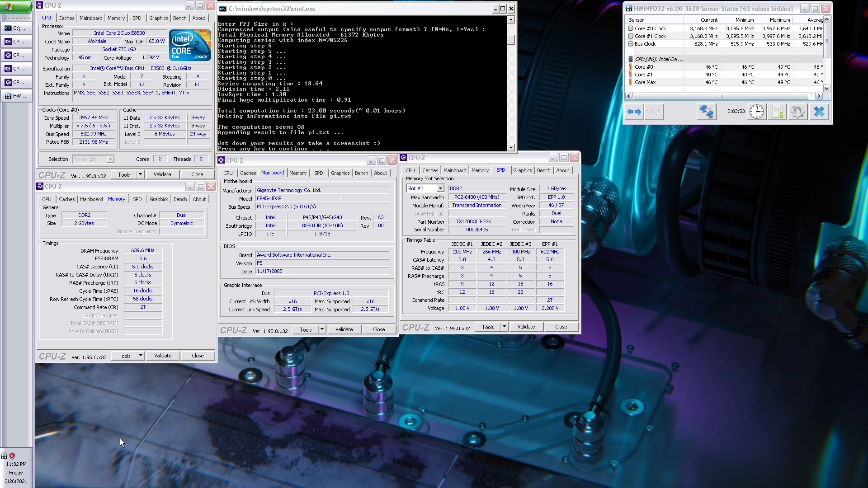
Task: Expand the Socket #1 selection dropdown
Action: point(110,160)
